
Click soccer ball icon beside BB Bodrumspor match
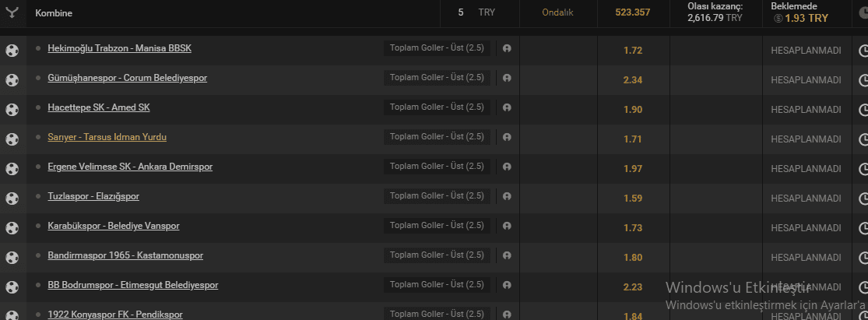(12, 287)
